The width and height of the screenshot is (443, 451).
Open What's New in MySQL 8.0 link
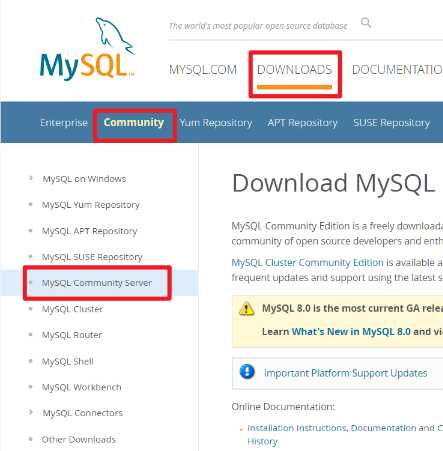(x=351, y=332)
